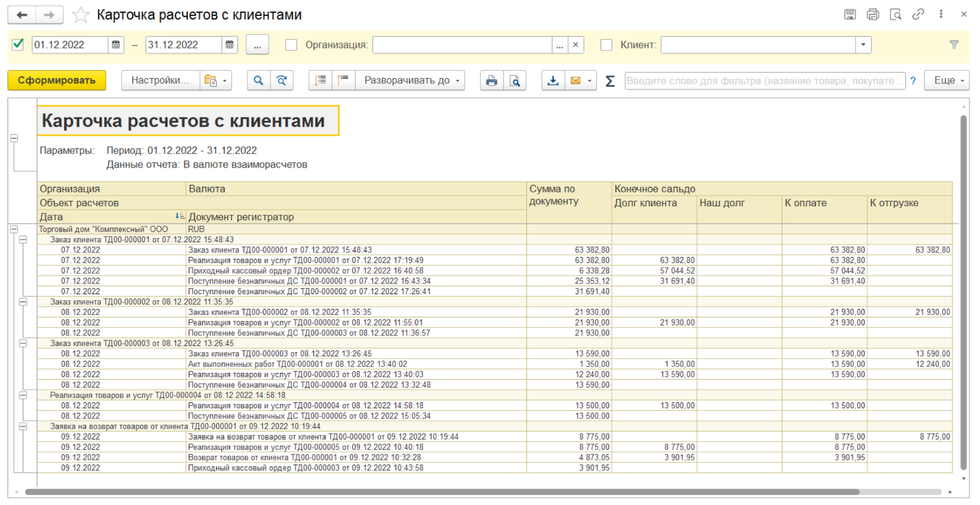Click the filter word search field
The width and height of the screenshot is (980, 505).
pyautogui.click(x=765, y=81)
